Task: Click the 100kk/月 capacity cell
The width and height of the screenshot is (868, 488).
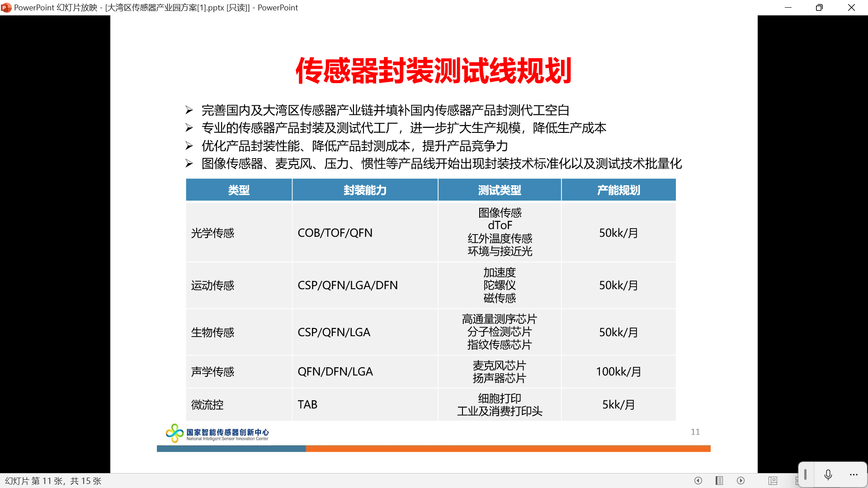Action: [x=618, y=371]
